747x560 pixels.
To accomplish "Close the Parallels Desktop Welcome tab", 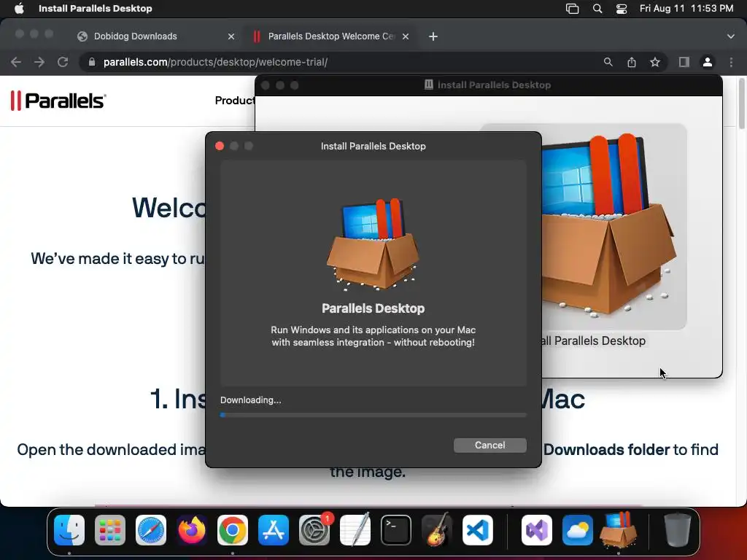I will pyautogui.click(x=406, y=36).
